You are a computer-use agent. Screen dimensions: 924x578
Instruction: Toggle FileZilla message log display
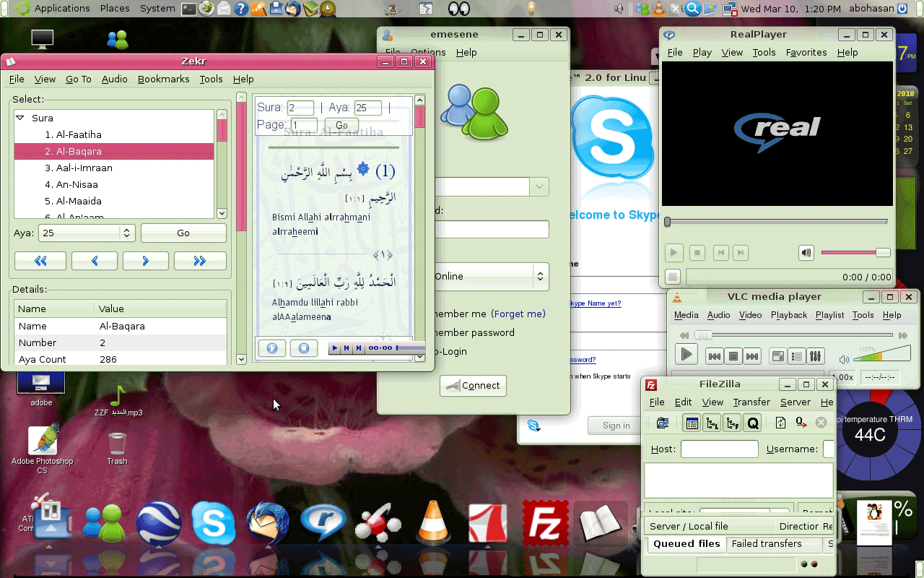(x=692, y=423)
